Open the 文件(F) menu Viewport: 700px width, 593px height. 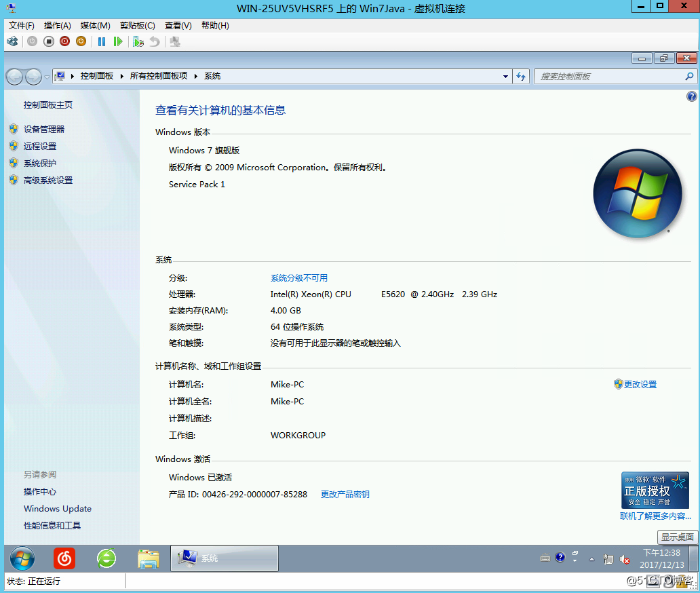tap(22, 26)
